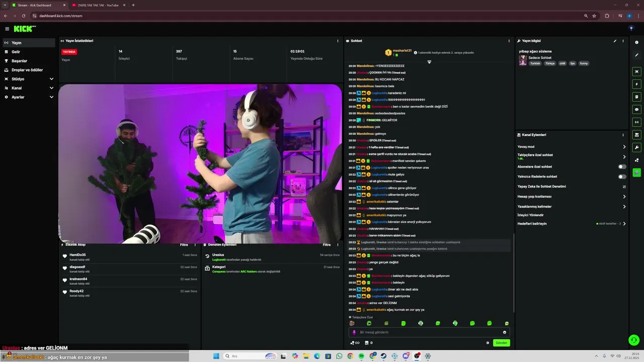Click İzleyici Yönlendir
The width and height of the screenshot is (644, 362).
click(x=530, y=215)
